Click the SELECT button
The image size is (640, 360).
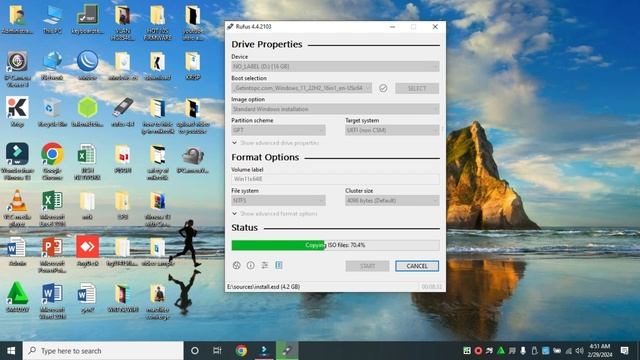[x=417, y=88]
